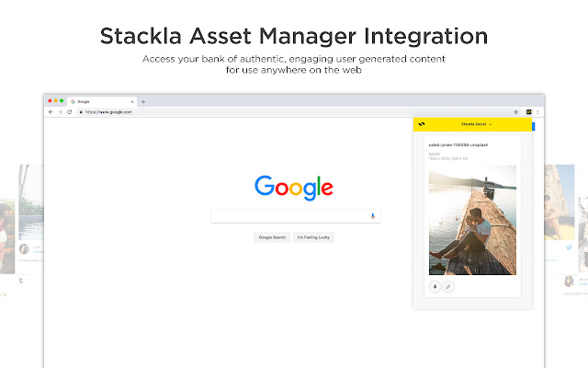Click the I'm Feeling Lucky button
588x368 pixels.
pos(313,237)
